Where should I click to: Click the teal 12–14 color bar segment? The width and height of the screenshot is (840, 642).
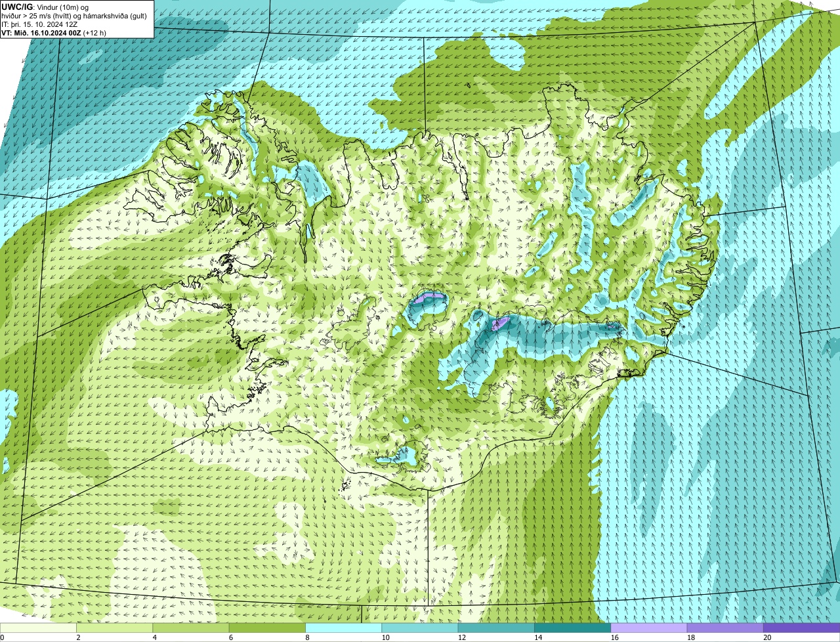496,628
